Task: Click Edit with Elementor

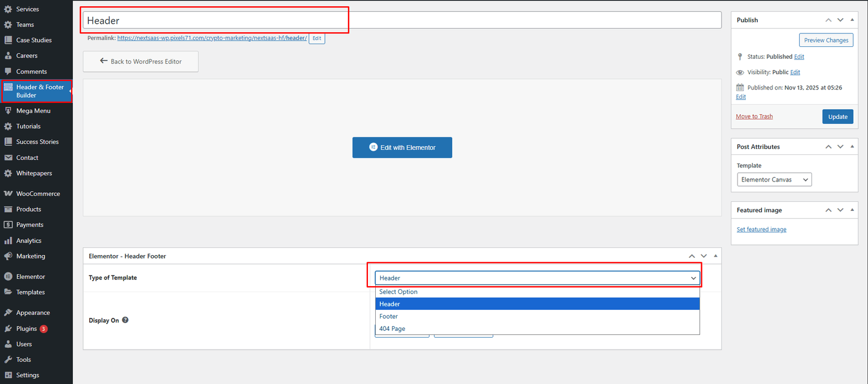Action: click(x=402, y=147)
